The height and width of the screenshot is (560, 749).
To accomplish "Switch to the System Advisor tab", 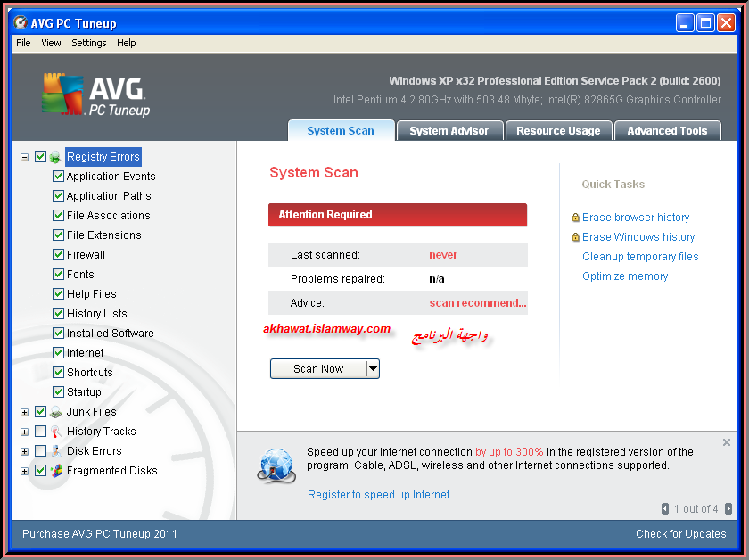I will click(449, 130).
